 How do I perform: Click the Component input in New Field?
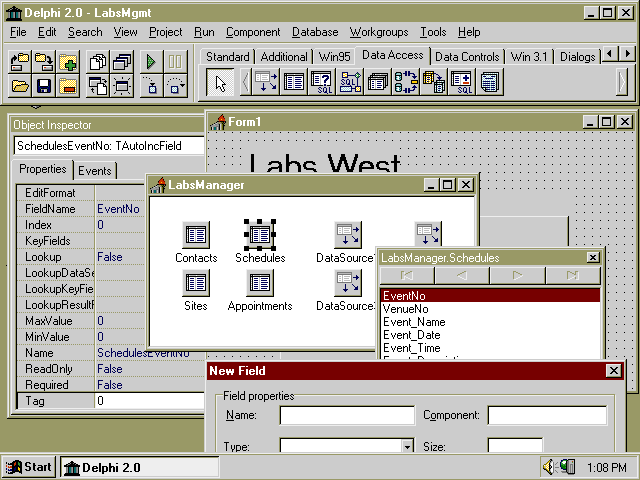547,415
